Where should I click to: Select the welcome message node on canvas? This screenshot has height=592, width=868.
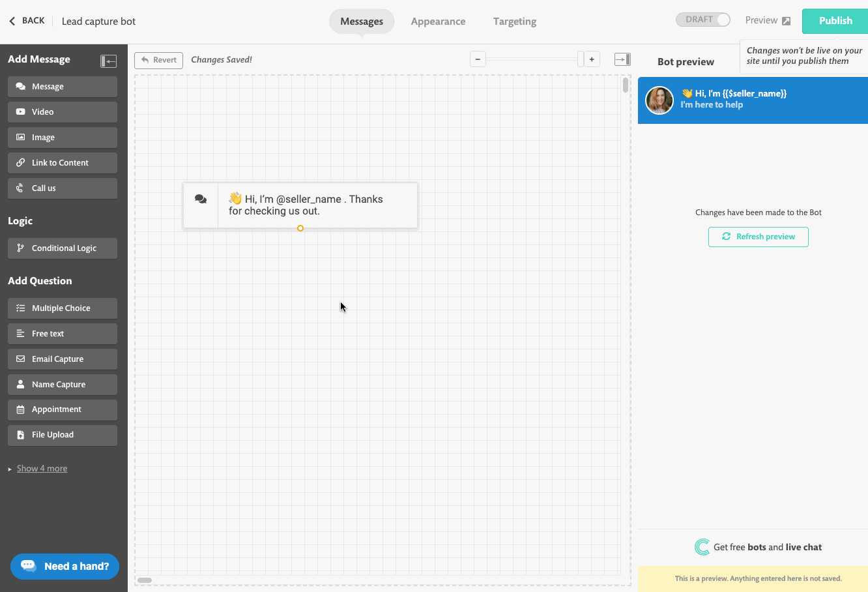(306, 205)
